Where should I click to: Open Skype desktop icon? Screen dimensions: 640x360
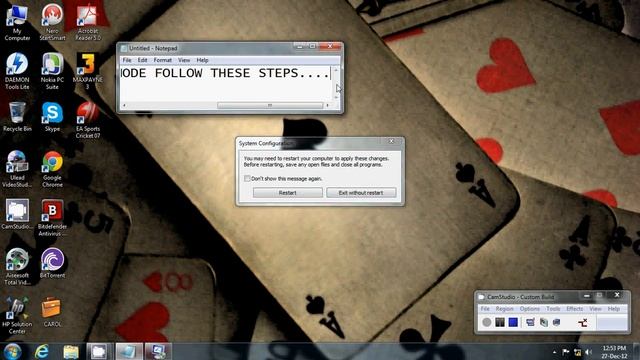tap(52, 117)
